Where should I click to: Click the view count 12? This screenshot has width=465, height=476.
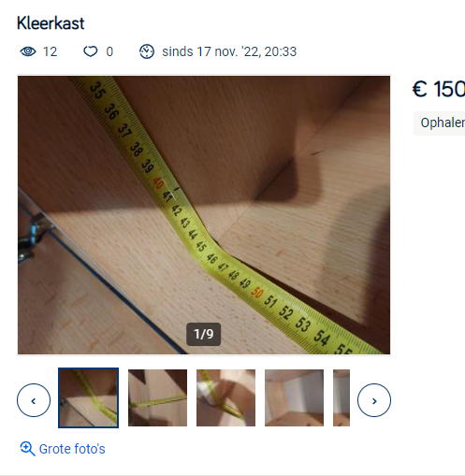click(x=51, y=51)
